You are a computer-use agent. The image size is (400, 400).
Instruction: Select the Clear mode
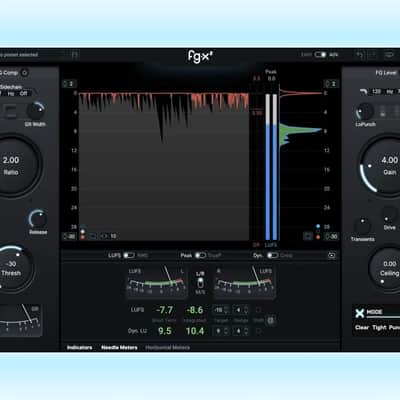coord(362,327)
